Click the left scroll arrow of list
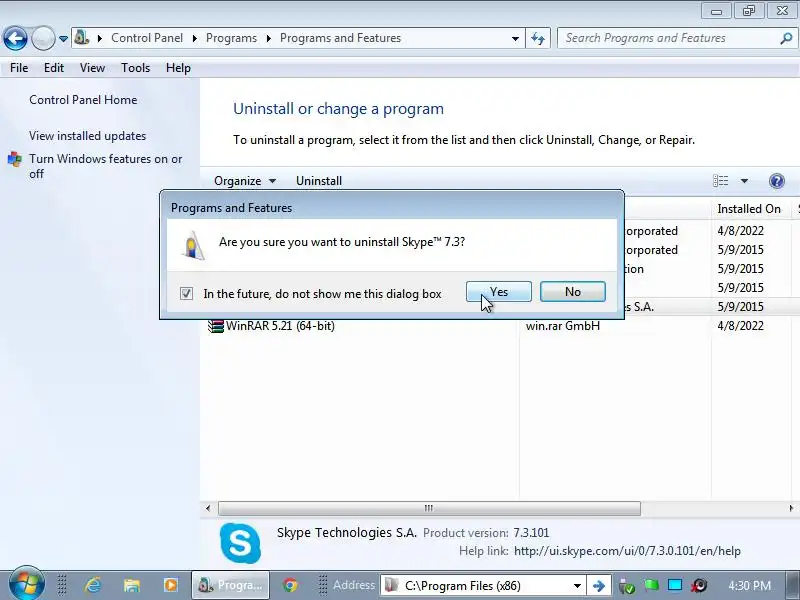Image resolution: width=800 pixels, height=600 pixels. 208,508
